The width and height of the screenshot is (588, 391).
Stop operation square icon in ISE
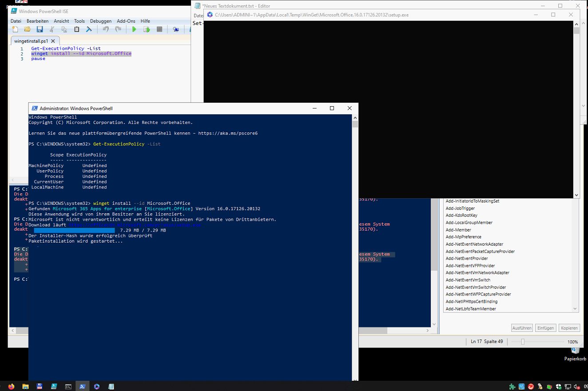(x=159, y=29)
